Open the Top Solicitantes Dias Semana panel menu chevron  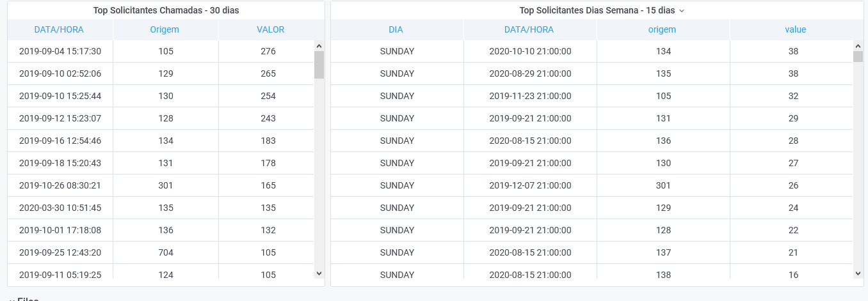click(682, 11)
